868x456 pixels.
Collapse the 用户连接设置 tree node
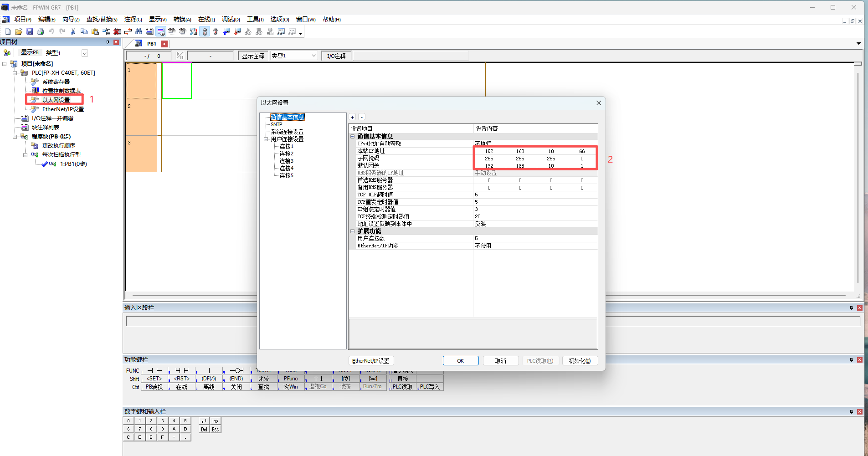click(x=266, y=139)
